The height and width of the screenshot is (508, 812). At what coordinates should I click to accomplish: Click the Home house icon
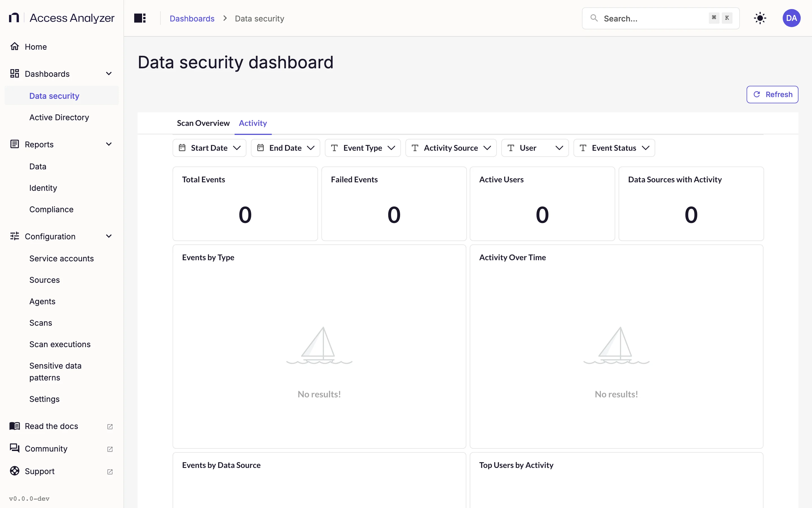pos(14,46)
